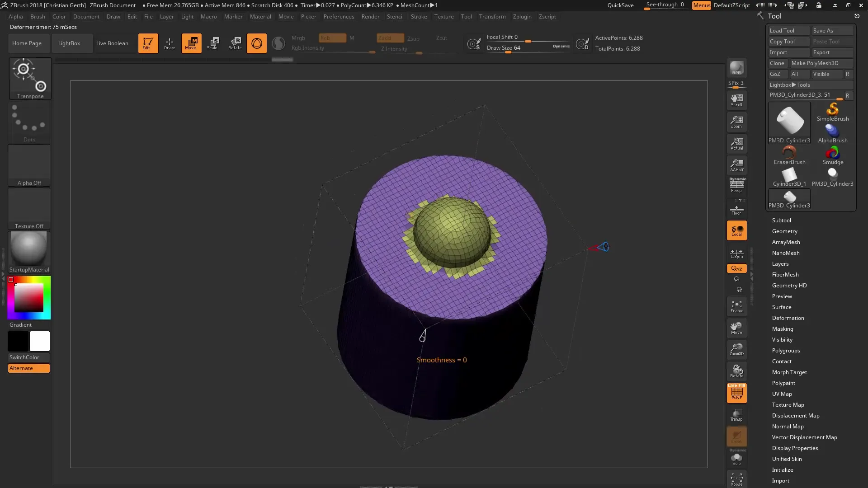This screenshot has width=868, height=488.
Task: Open the Transform menu
Action: (492, 17)
